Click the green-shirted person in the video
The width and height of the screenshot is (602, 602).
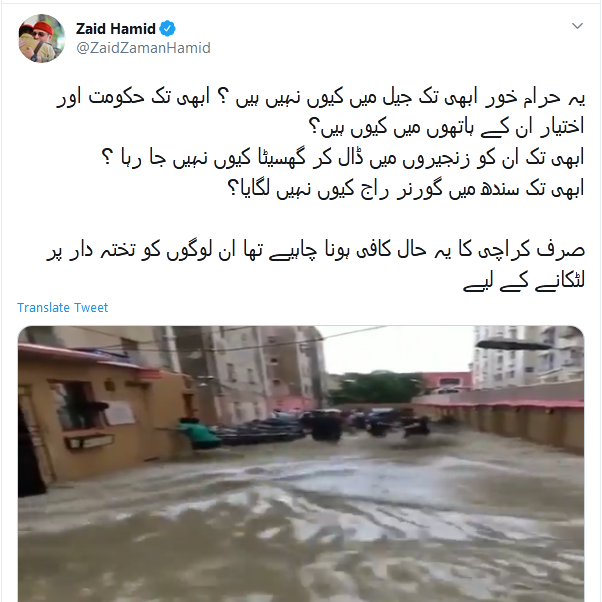click(198, 433)
